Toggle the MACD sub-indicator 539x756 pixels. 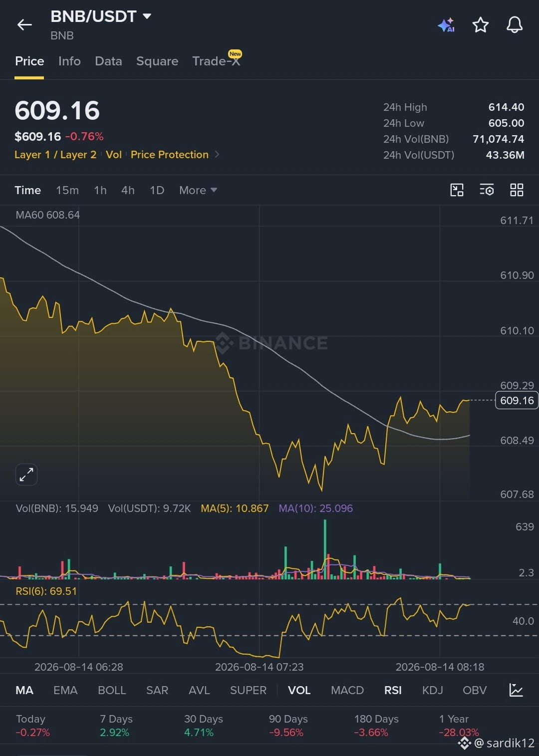click(347, 690)
